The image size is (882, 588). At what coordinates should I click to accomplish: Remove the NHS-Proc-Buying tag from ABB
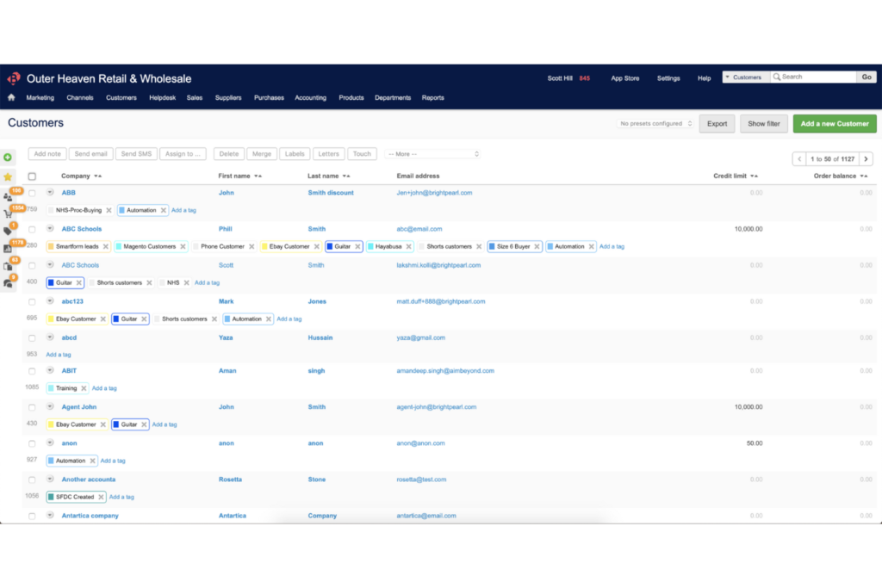tap(109, 210)
